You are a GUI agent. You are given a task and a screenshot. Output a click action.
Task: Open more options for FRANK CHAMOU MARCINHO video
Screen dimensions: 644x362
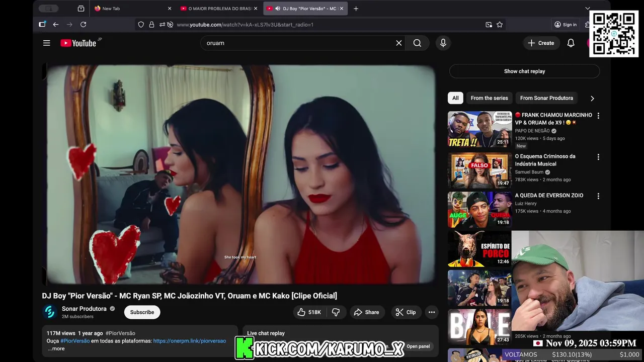click(598, 116)
